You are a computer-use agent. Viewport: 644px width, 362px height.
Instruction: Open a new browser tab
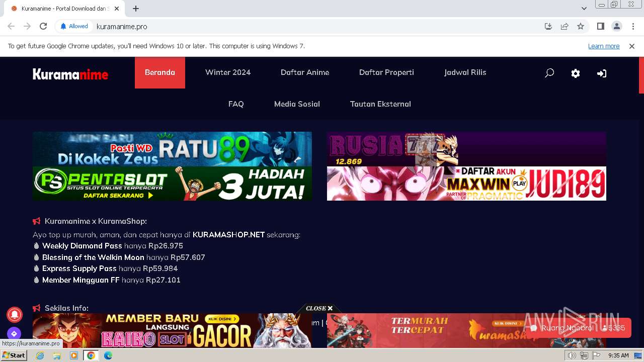click(x=136, y=9)
